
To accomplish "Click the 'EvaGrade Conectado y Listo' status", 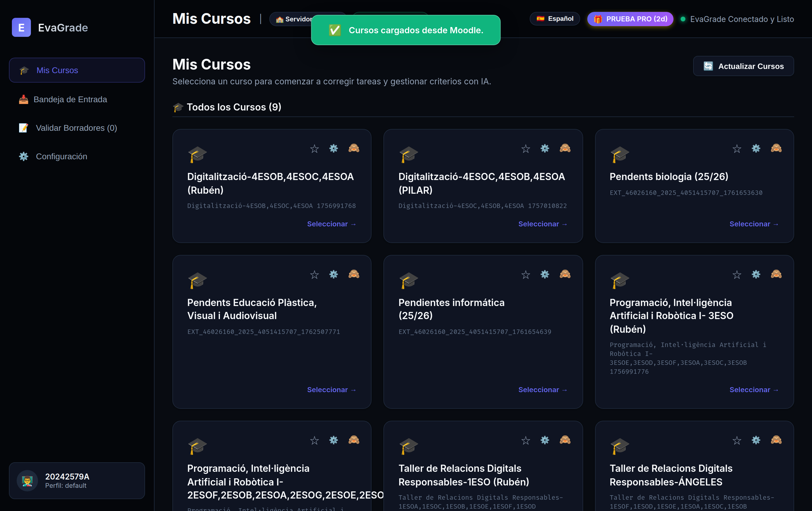I will click(x=737, y=19).
